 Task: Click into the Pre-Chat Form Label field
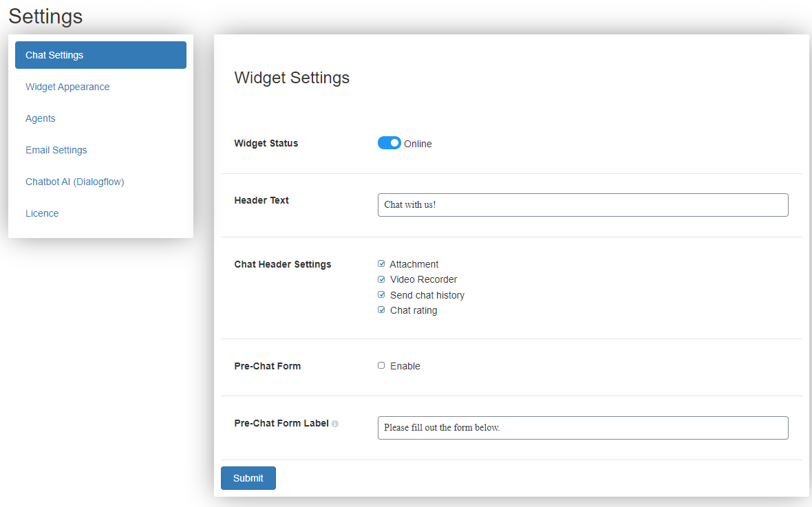click(x=583, y=428)
